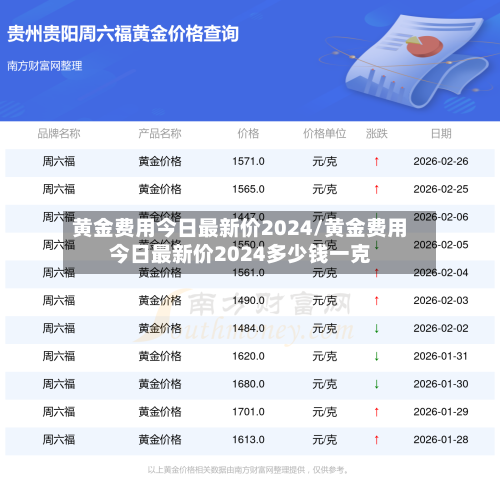Click the 价格单位 column header
This screenshot has height=486, width=500.
(x=325, y=134)
